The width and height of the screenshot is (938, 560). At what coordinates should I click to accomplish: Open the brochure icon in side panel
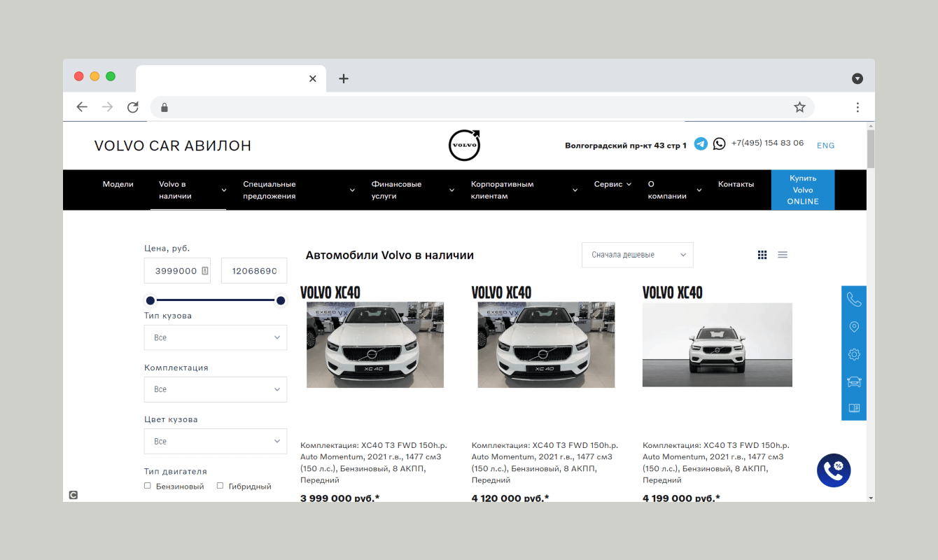click(854, 408)
